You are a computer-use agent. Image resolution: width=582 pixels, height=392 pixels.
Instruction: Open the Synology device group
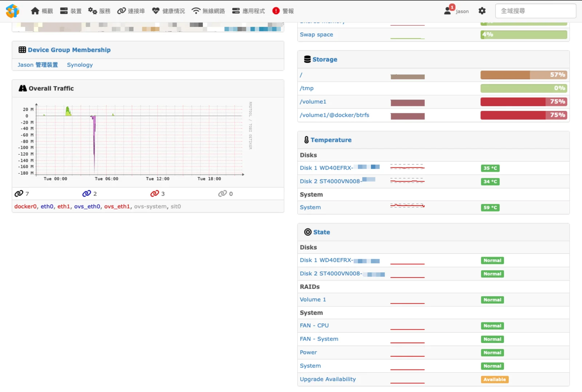[x=80, y=65]
